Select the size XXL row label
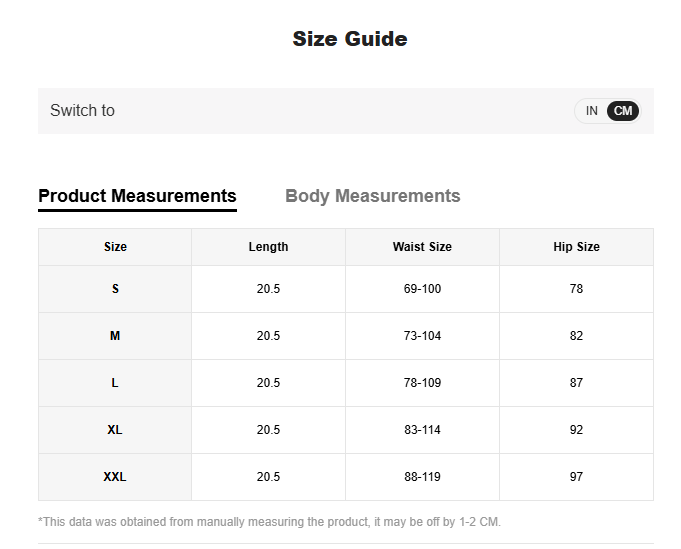The width and height of the screenshot is (681, 549). tap(115, 477)
